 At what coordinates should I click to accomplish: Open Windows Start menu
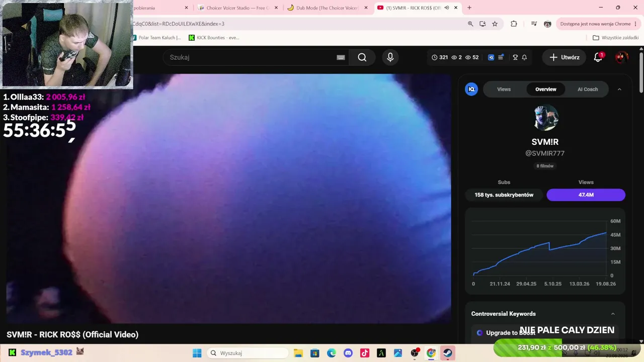tap(197, 353)
